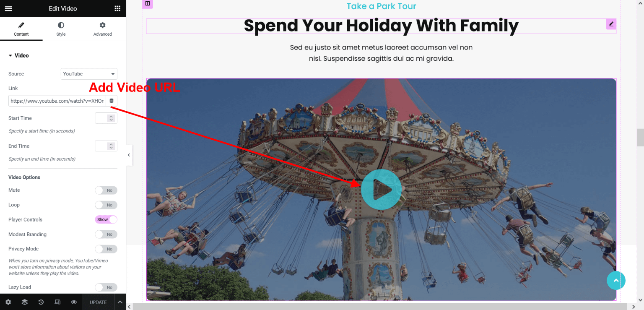The height and width of the screenshot is (310, 644).
Task: Enable the Loop switch
Action: coord(106,205)
